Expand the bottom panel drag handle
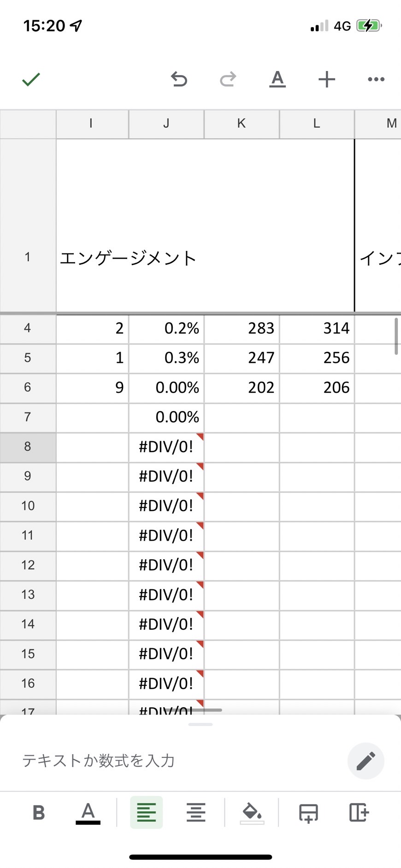 click(x=200, y=724)
